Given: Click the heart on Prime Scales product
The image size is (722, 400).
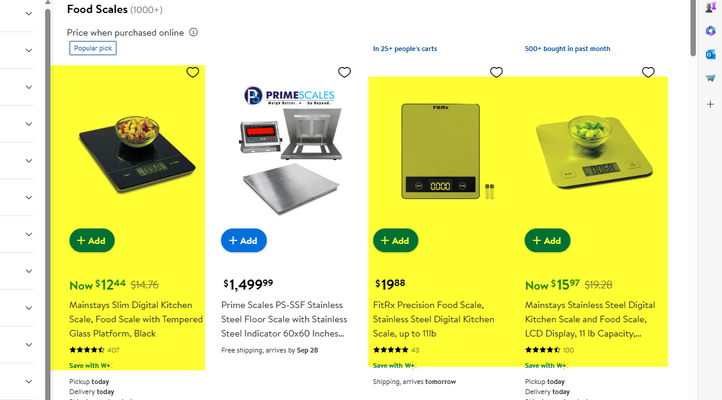Looking at the screenshot, I should point(344,72).
